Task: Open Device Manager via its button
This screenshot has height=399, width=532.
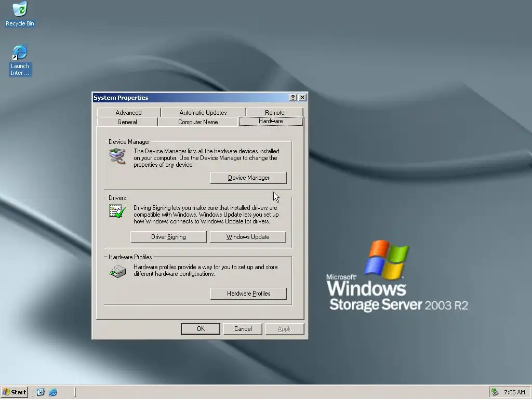Action: 248,178
